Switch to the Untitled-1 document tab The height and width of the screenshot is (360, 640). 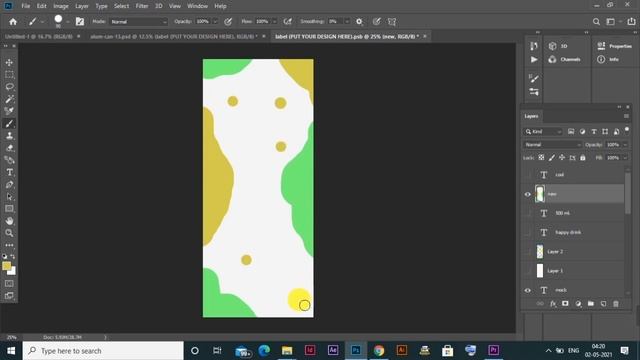tap(39, 36)
